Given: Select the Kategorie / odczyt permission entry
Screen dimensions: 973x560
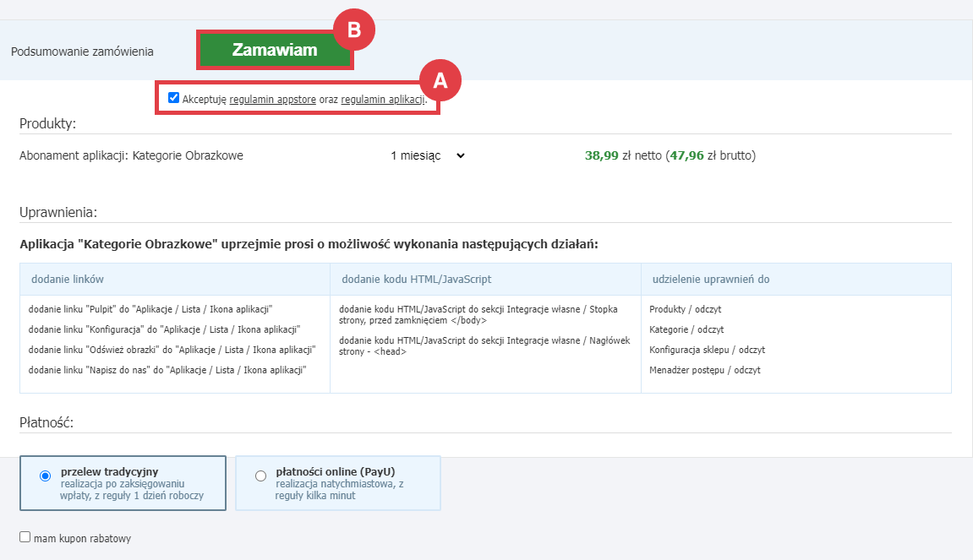Looking at the screenshot, I should pos(686,329).
